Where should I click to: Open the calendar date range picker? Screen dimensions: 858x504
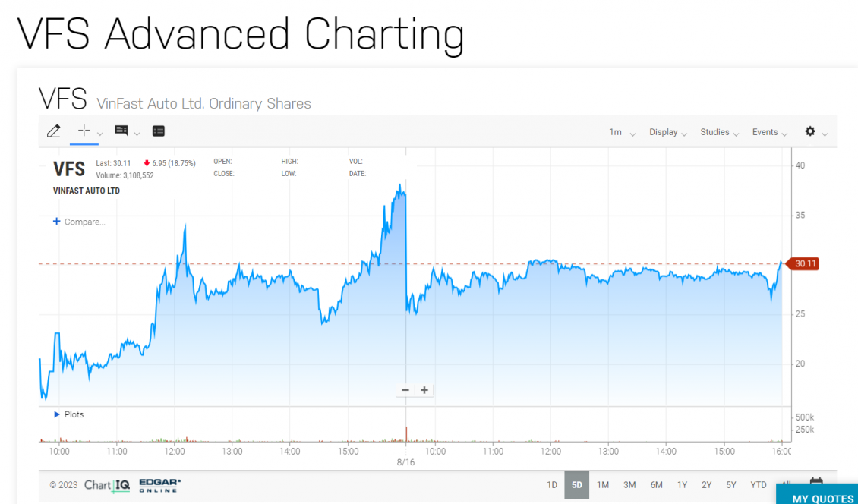pyautogui.click(x=816, y=483)
